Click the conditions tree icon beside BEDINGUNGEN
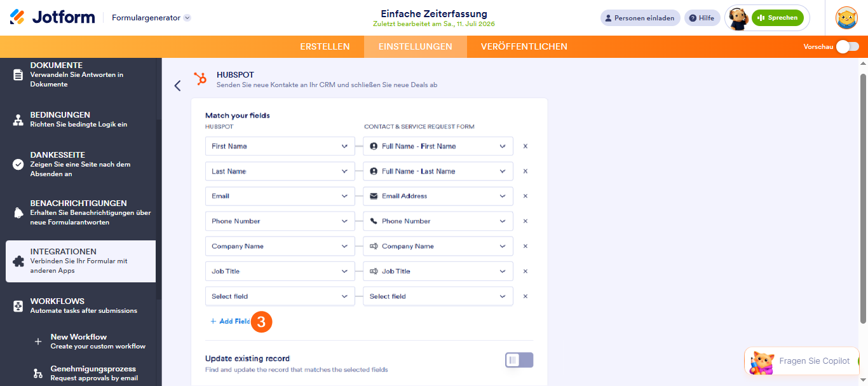868x386 pixels. tap(18, 120)
